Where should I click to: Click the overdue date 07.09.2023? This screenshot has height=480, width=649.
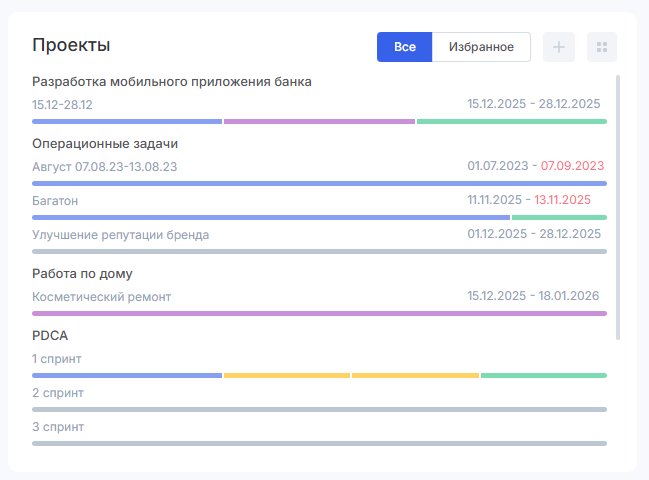click(572, 165)
